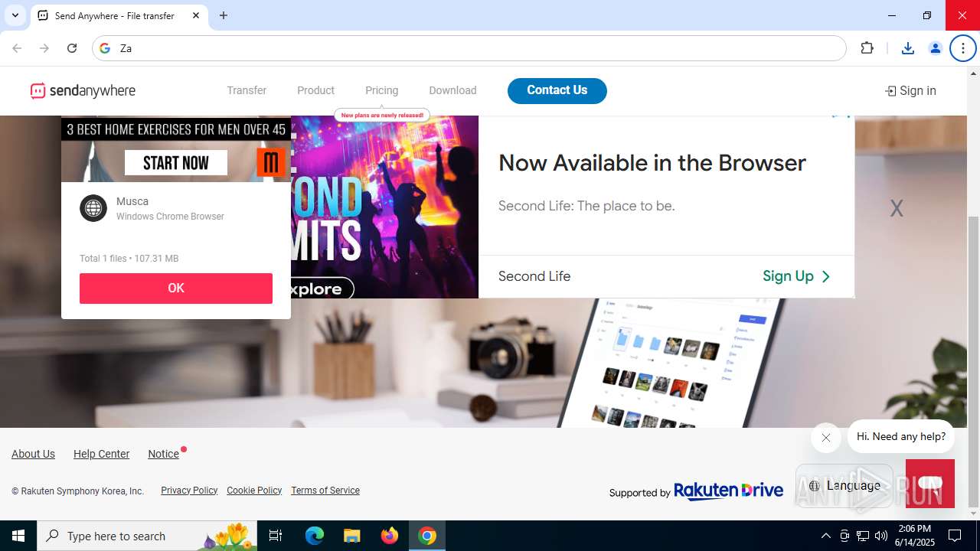980x551 pixels.
Task: Click the Contact Us button
Action: 557,90
